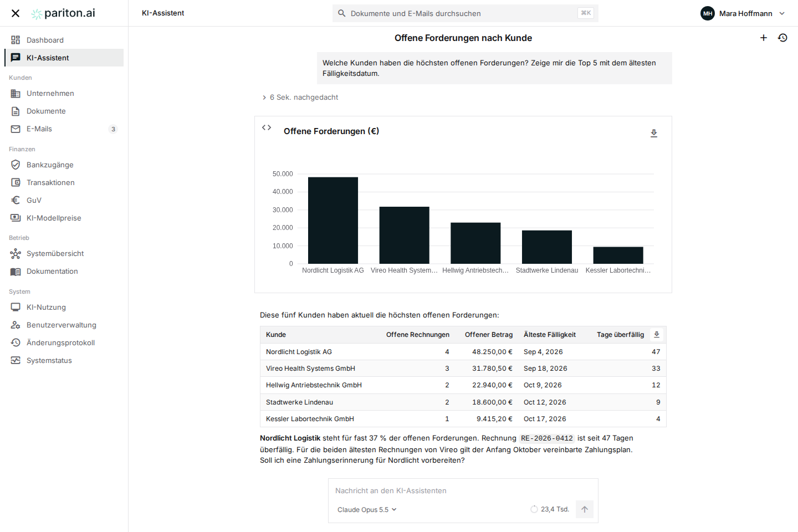
Task: Click the pariton.ai logo
Action: click(63, 13)
